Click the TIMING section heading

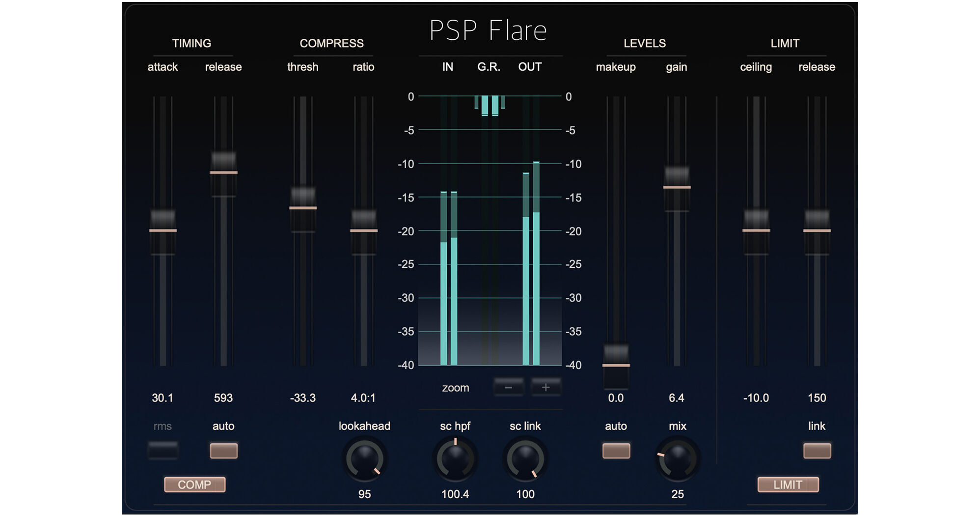(191, 43)
